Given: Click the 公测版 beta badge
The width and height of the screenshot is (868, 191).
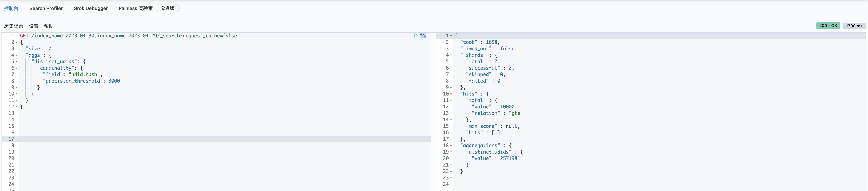Looking at the screenshot, I should click(x=168, y=8).
